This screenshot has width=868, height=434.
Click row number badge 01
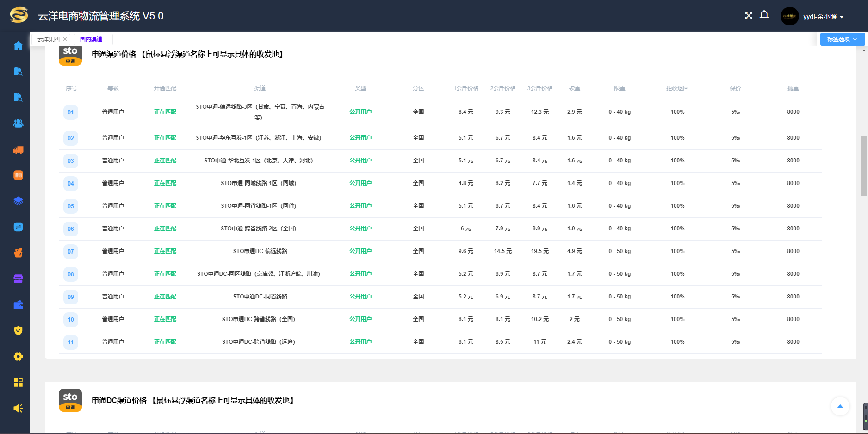point(71,112)
